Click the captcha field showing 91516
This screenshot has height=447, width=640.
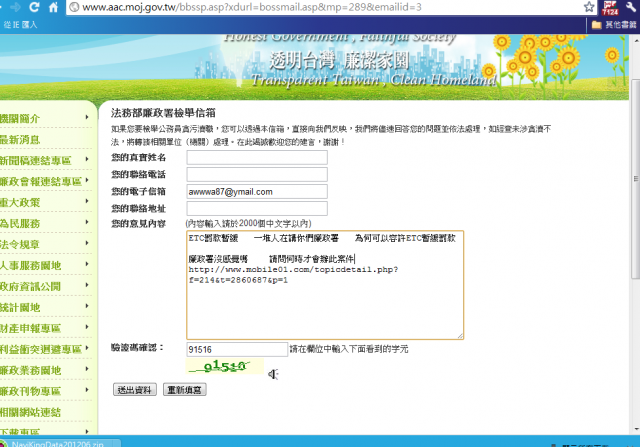[x=237, y=349]
